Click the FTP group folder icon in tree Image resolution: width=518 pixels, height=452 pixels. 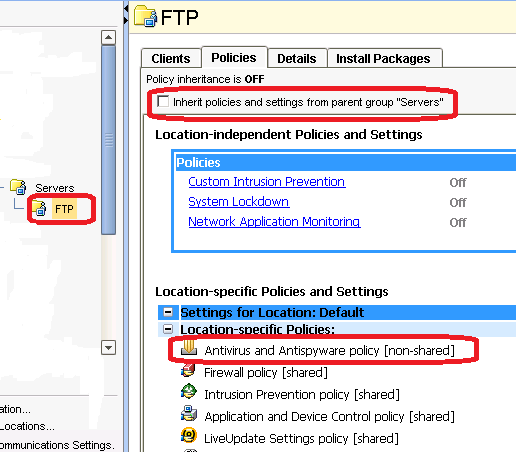(39, 208)
